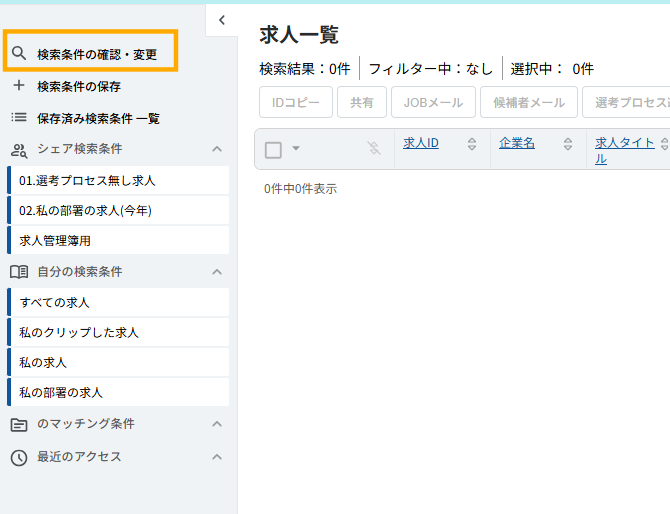Select 私のクリップした求人 in sidebar
The height and width of the screenshot is (514, 670).
[x=79, y=332]
